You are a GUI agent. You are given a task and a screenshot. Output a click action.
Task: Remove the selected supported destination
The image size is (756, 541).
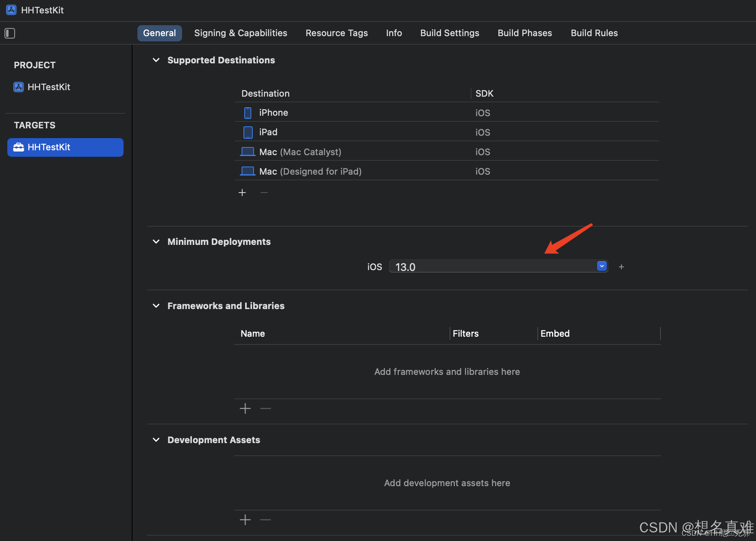point(264,192)
